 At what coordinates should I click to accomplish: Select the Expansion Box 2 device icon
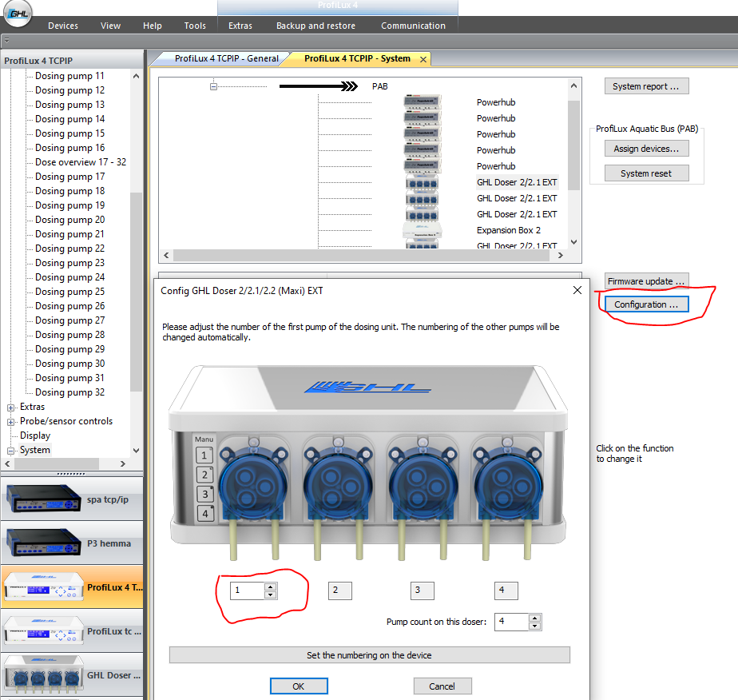(x=423, y=229)
